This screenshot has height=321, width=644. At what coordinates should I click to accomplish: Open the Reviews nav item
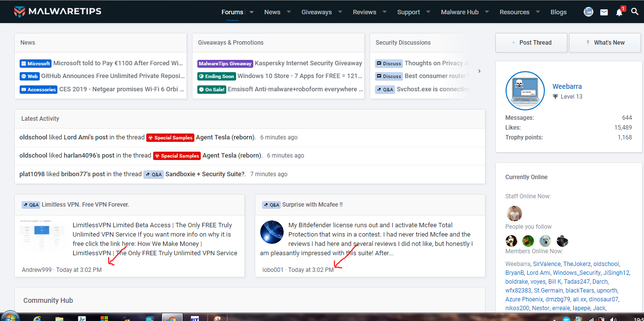tap(365, 12)
